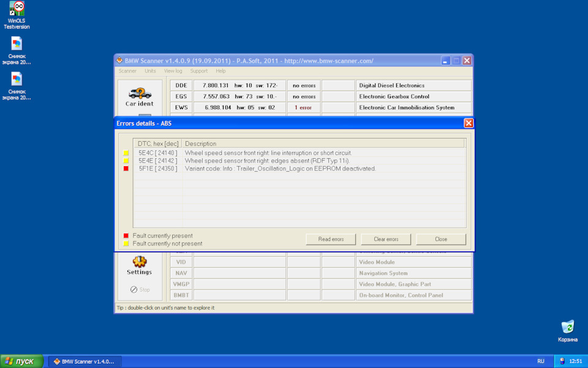
Task: Minimize the BMW Scanner window
Action: [x=445, y=61]
